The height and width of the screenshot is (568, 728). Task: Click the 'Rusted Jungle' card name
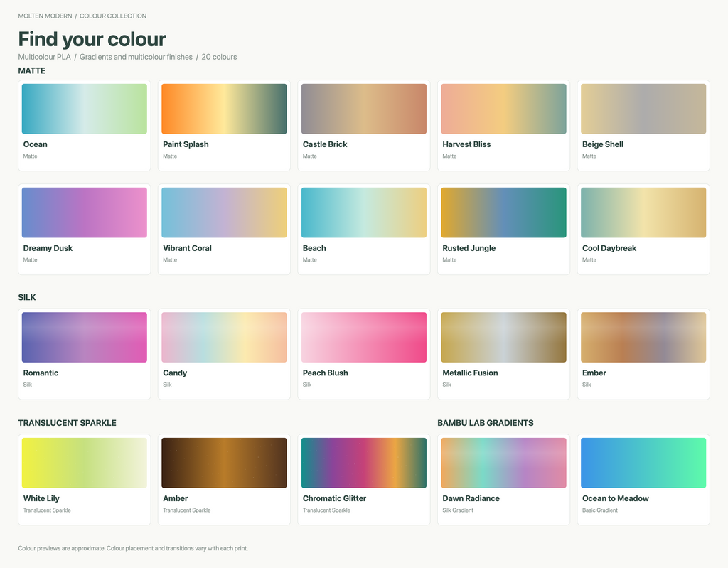pyautogui.click(x=469, y=249)
